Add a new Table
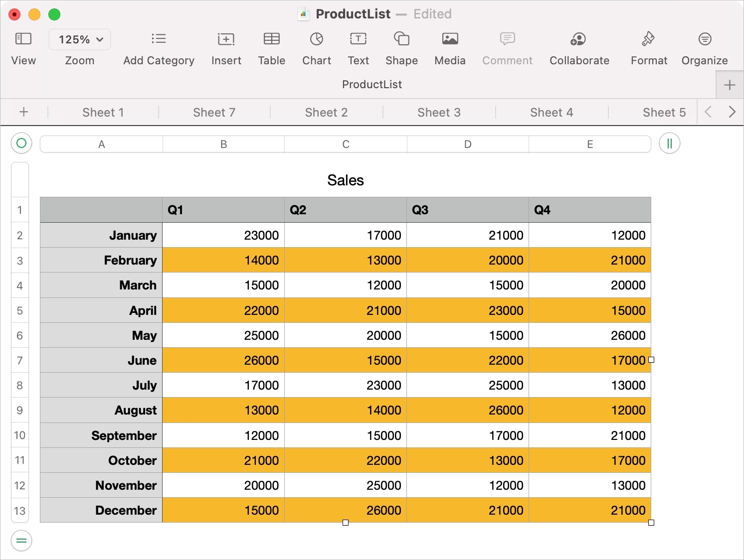744x560 pixels. point(271,39)
